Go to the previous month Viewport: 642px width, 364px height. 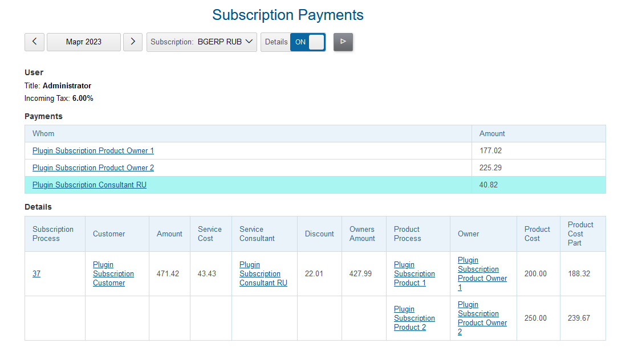[x=34, y=42]
